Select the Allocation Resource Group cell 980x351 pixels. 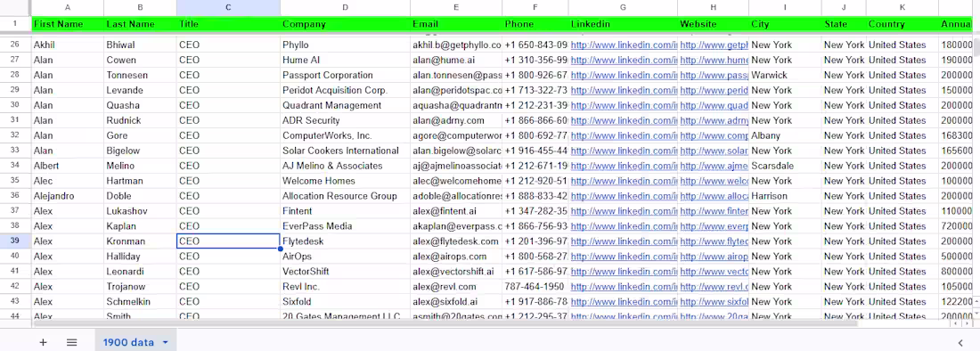pos(345,196)
